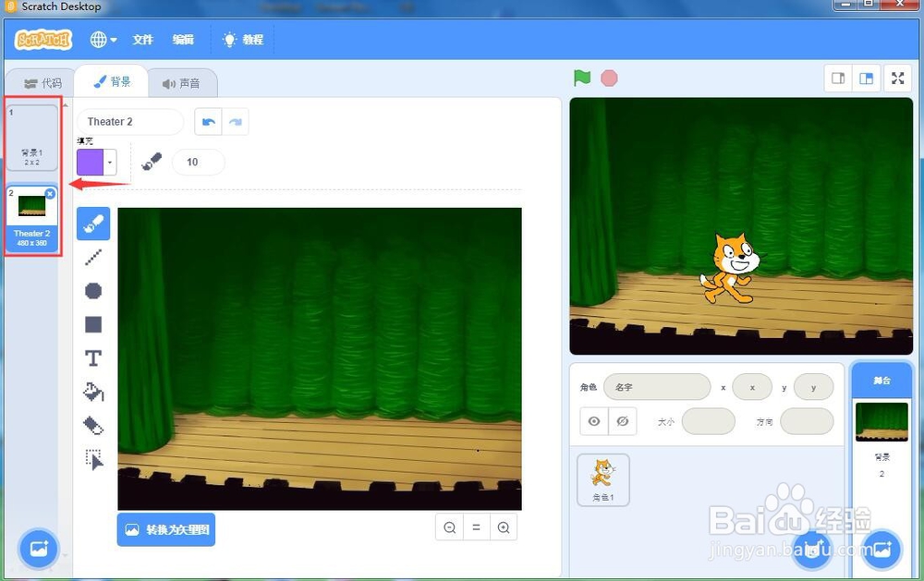
Task: Select the Eraser tool
Action: (x=93, y=426)
